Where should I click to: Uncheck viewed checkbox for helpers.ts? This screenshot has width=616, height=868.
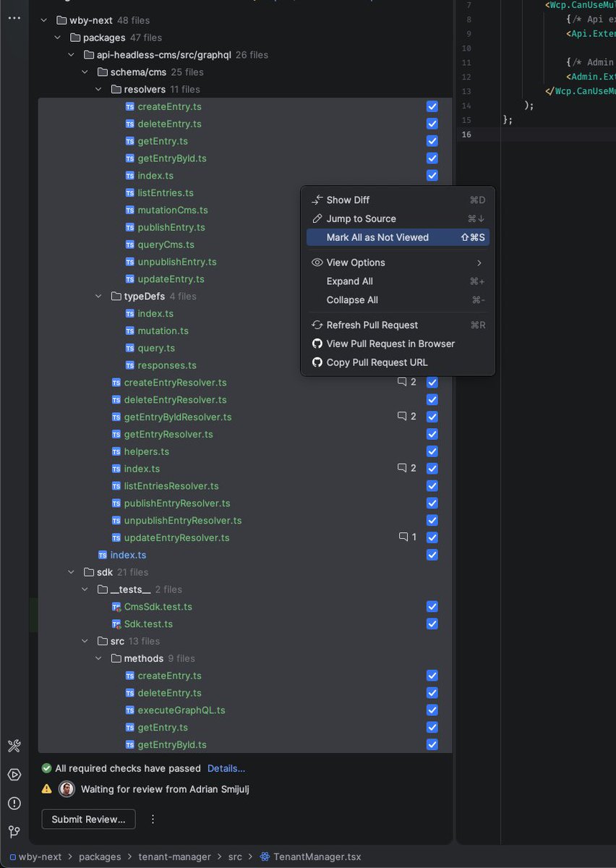432,451
